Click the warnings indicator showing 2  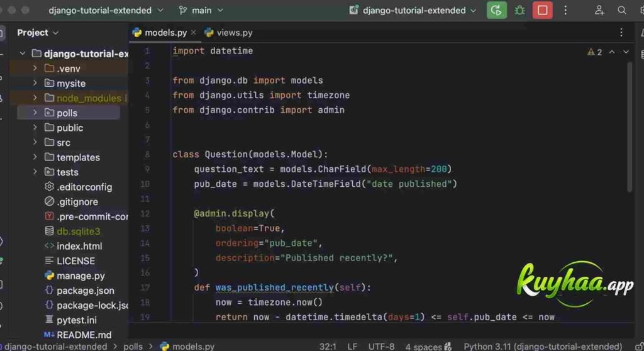pyautogui.click(x=594, y=52)
